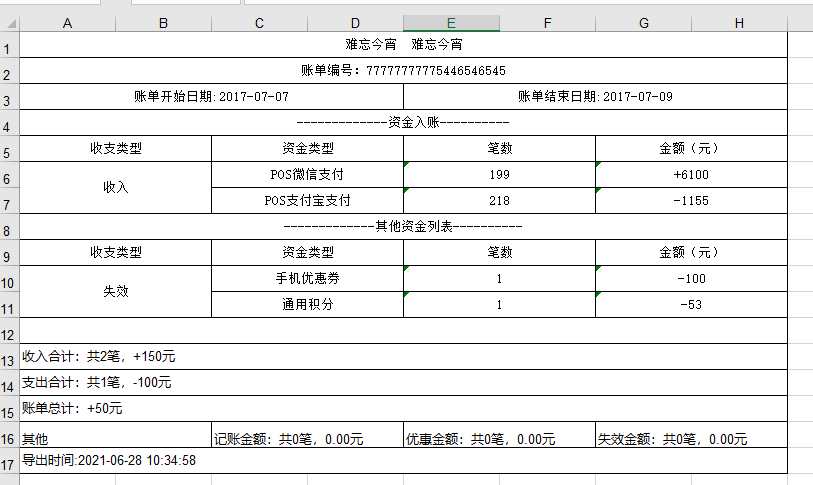813x485 pixels.
Task: Select column G header
Action: click(x=643, y=23)
